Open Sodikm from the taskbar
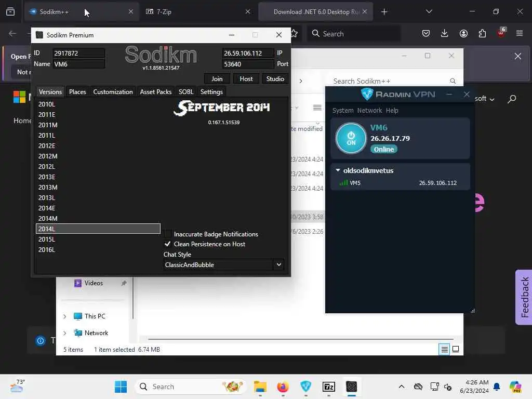This screenshot has height=399, width=532. coord(352,387)
